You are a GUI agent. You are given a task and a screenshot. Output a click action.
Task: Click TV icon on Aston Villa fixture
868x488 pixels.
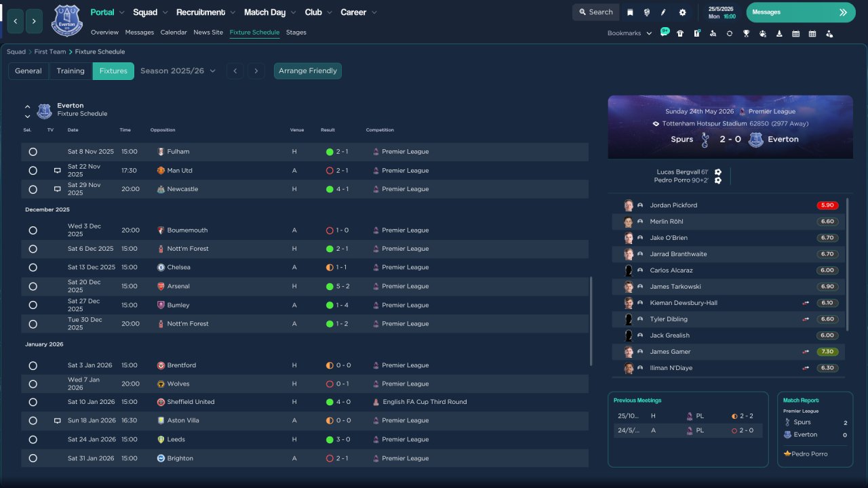[x=58, y=421]
